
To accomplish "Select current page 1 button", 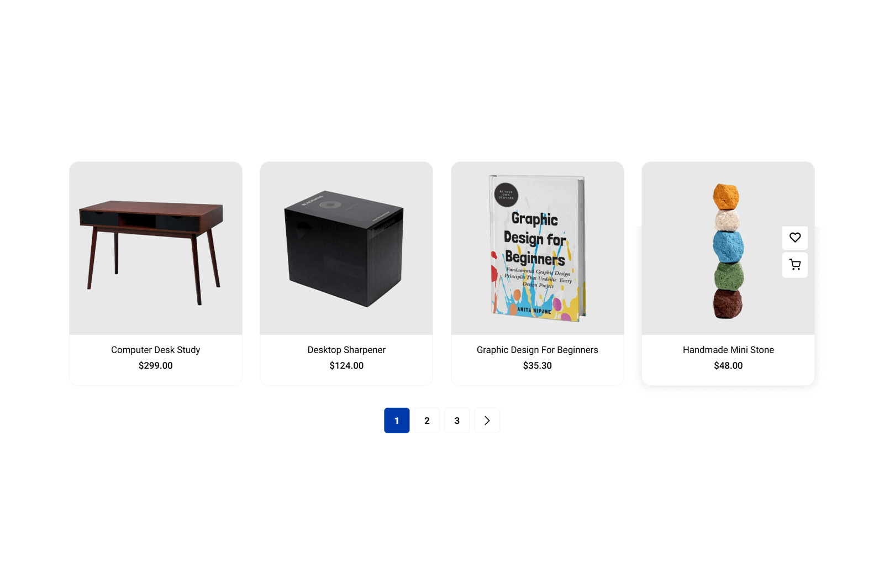I will pyautogui.click(x=397, y=421).
